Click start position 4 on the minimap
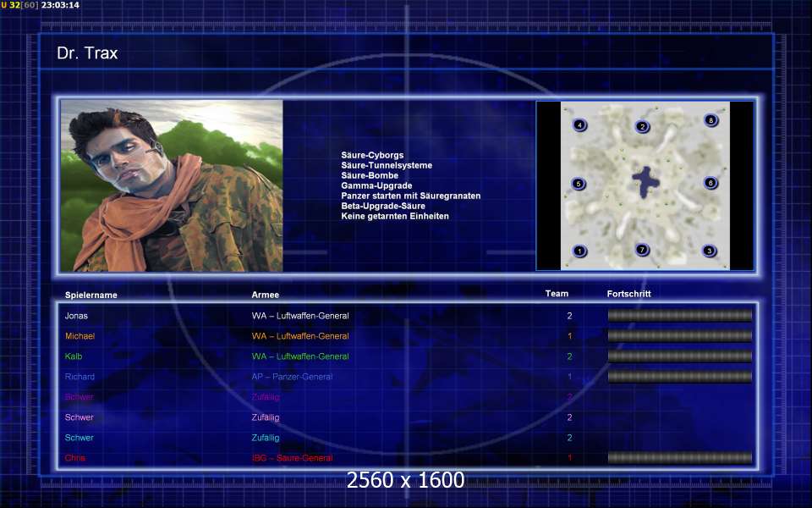 coord(579,125)
